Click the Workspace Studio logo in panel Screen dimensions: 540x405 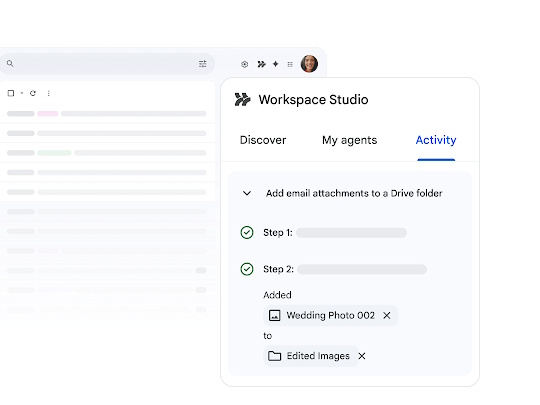pos(242,100)
